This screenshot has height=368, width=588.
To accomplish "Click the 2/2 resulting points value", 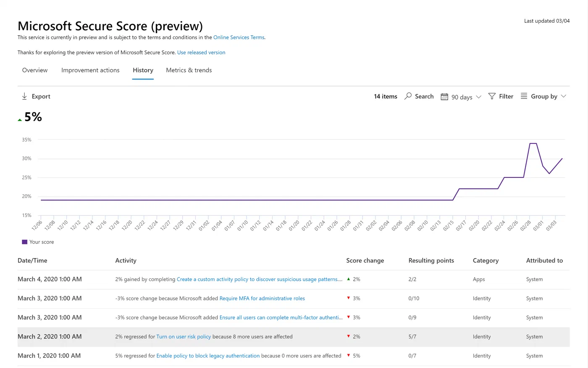I will (x=412, y=279).
